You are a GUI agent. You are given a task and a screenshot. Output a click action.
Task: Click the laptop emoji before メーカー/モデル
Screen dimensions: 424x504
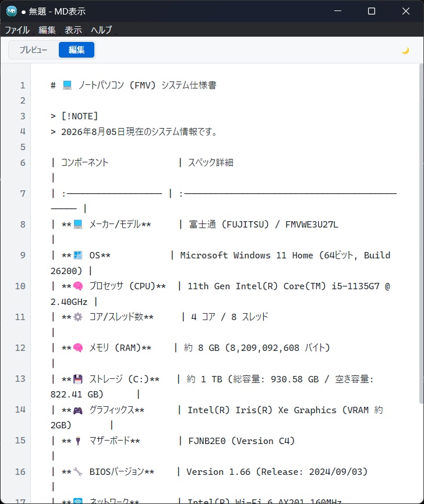point(78,225)
